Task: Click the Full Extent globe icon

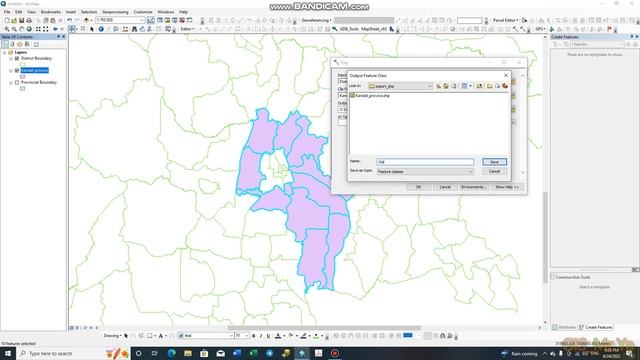Action: [x=29, y=29]
